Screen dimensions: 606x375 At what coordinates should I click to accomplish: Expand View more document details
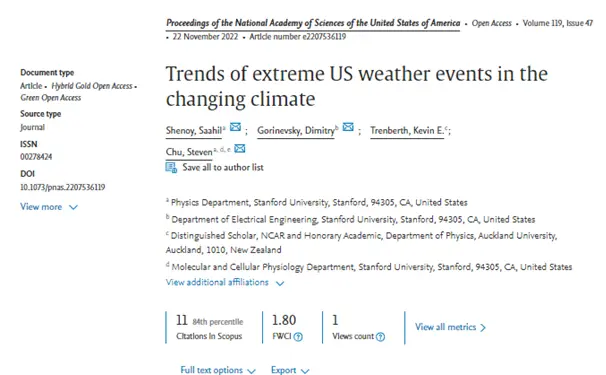[x=49, y=207]
